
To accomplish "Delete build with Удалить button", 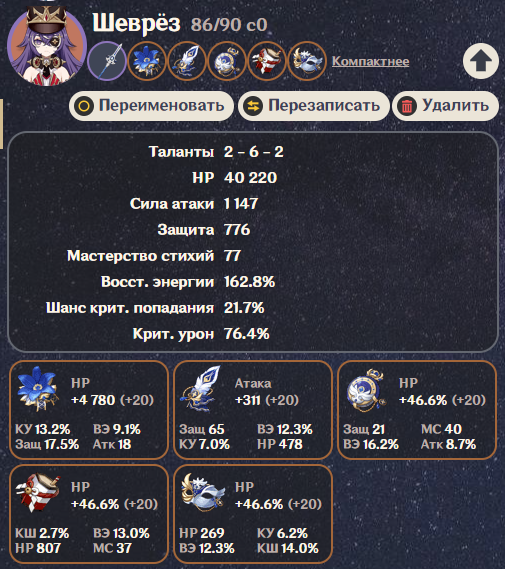I will point(446,106).
